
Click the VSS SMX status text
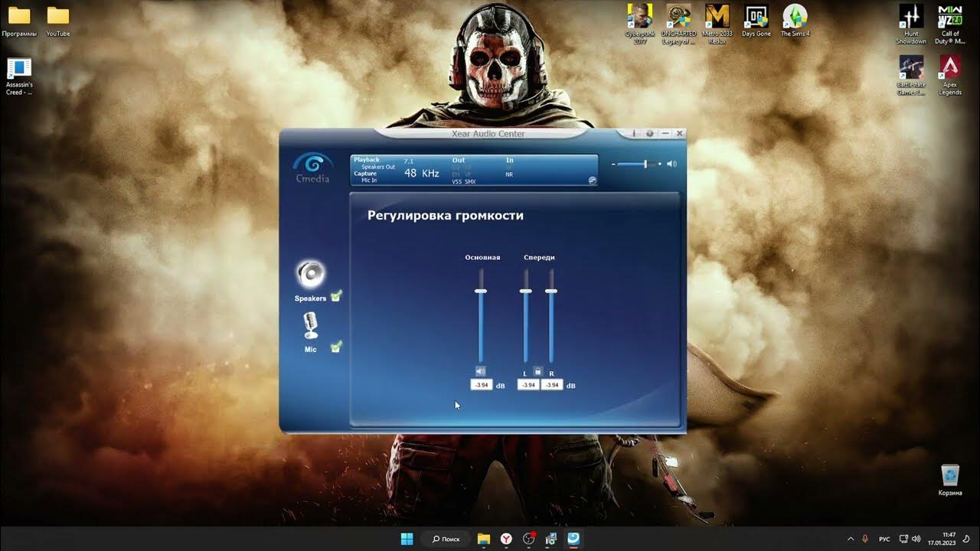(x=463, y=181)
